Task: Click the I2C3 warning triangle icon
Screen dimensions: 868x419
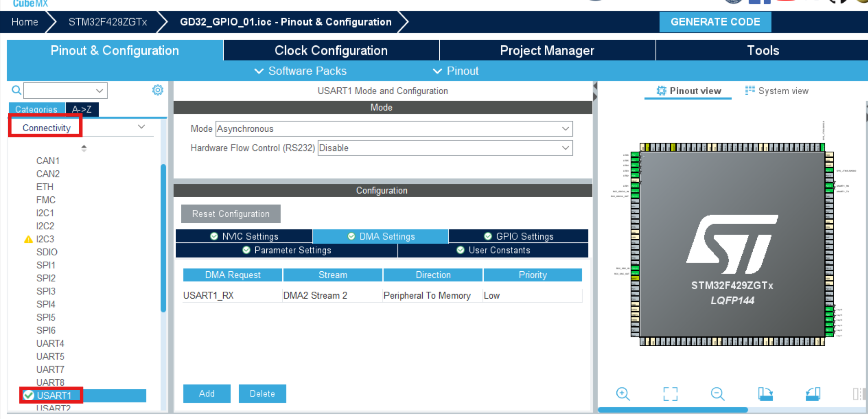Action: coord(28,239)
